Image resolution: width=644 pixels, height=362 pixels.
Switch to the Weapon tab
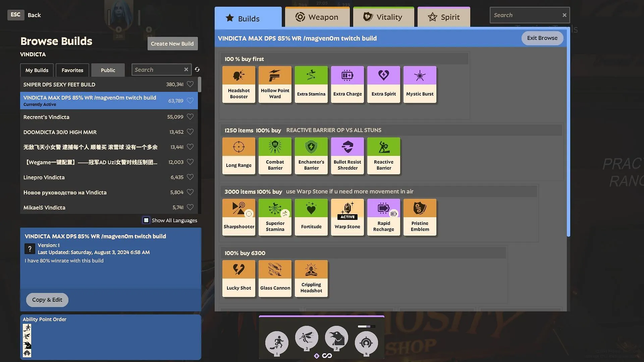[x=316, y=16]
